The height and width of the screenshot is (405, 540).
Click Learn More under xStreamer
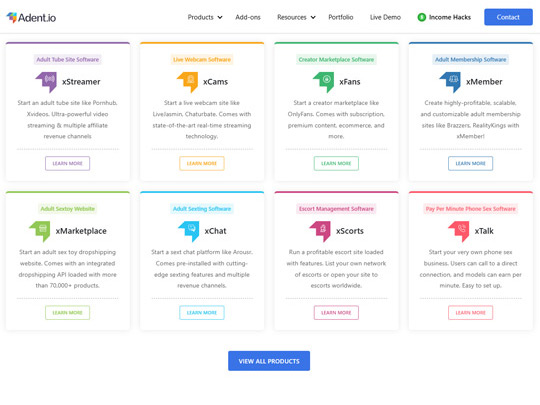[x=68, y=164]
